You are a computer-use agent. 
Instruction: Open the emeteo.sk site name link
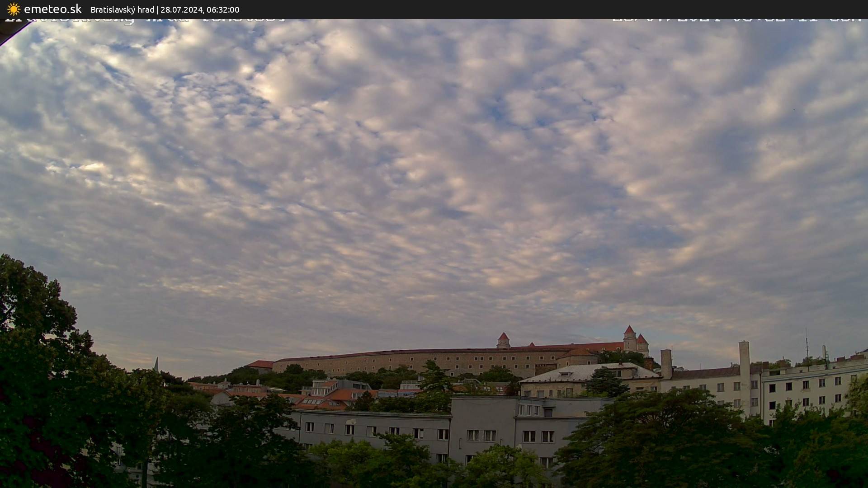pos(52,9)
